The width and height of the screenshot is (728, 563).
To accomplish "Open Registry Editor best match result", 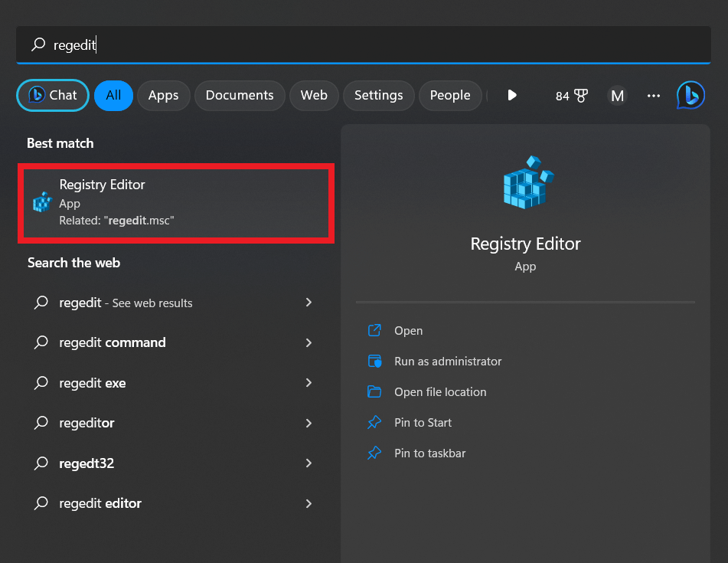I will [x=176, y=203].
